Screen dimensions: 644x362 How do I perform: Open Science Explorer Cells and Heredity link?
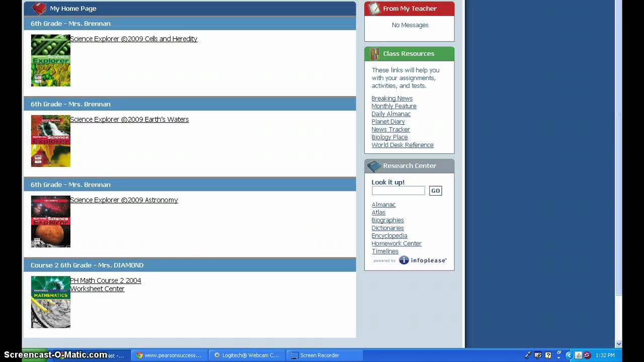click(x=134, y=39)
